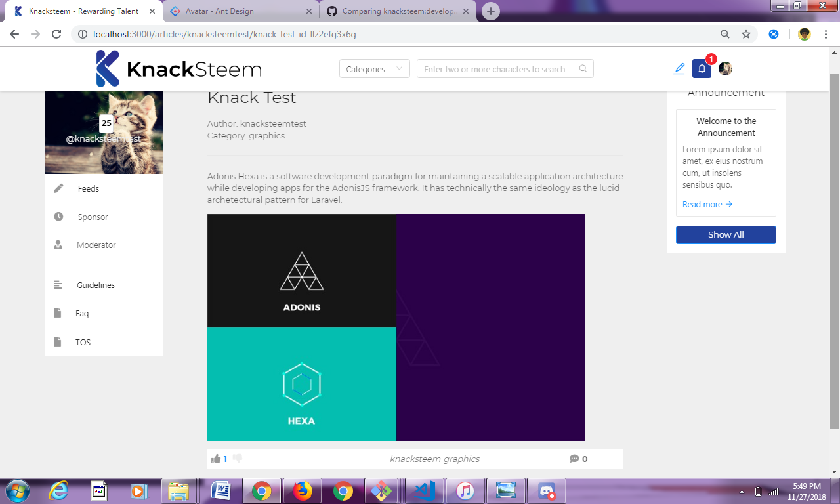Click Read more announcement link
840x504 pixels.
point(707,204)
